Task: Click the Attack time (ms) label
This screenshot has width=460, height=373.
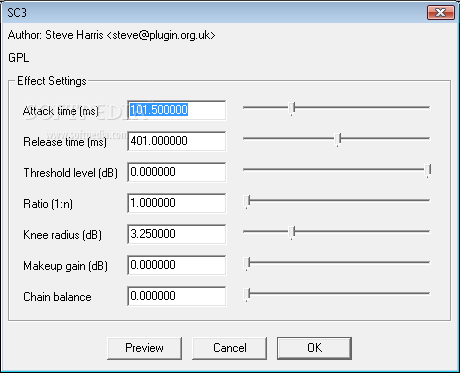Action: [61, 111]
